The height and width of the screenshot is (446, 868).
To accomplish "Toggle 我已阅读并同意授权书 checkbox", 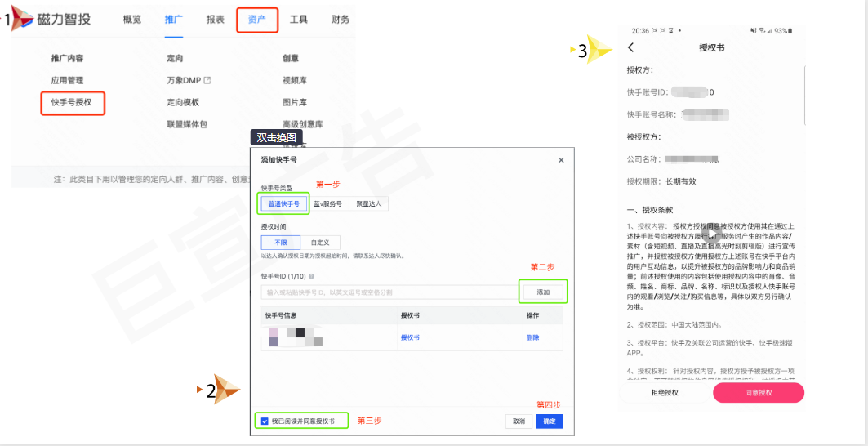I will coord(265,421).
